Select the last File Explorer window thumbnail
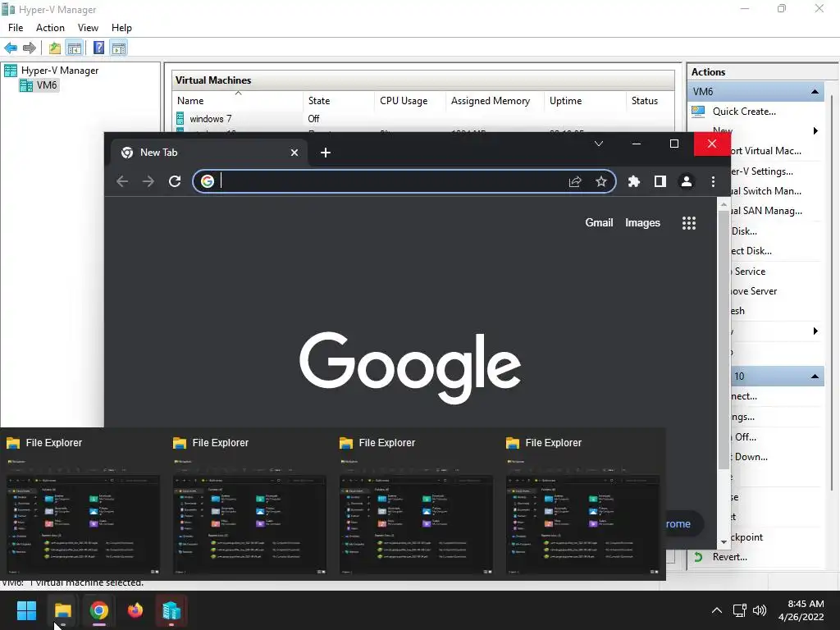 582,504
